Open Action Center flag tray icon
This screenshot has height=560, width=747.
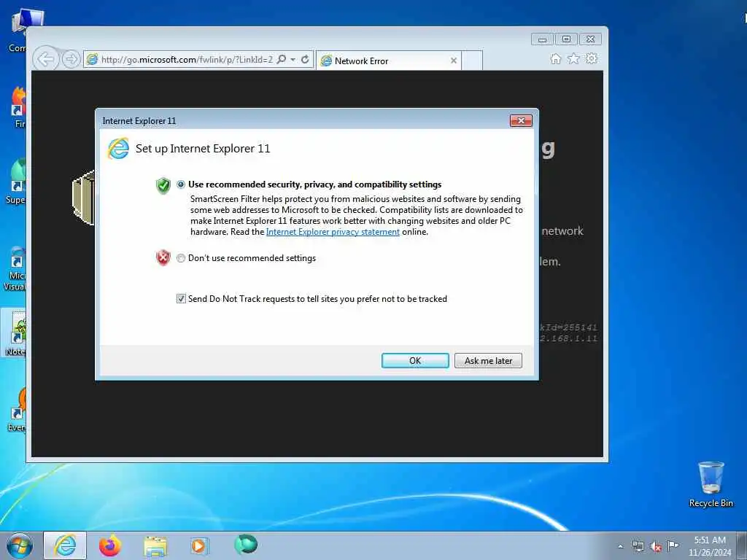coord(673,545)
